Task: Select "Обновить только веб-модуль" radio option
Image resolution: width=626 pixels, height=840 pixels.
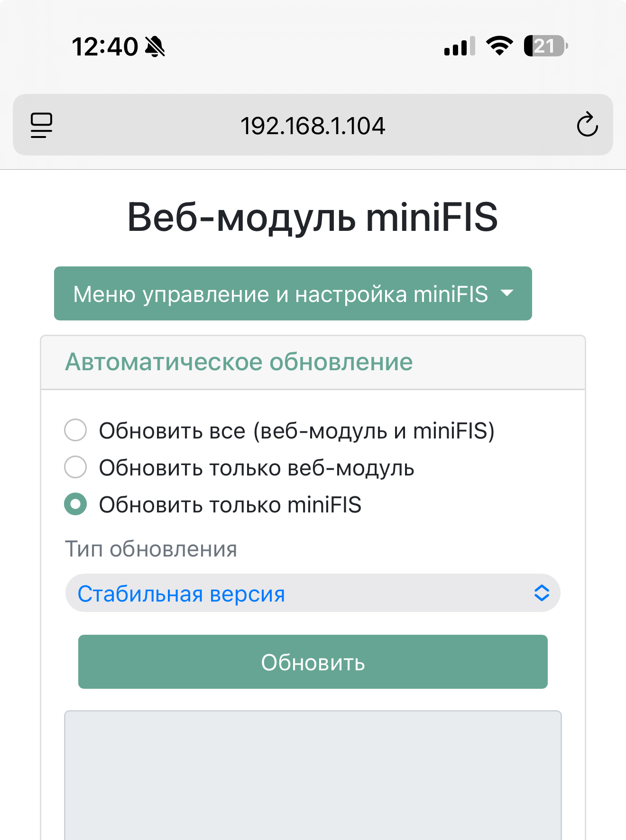Action: pyautogui.click(x=75, y=467)
